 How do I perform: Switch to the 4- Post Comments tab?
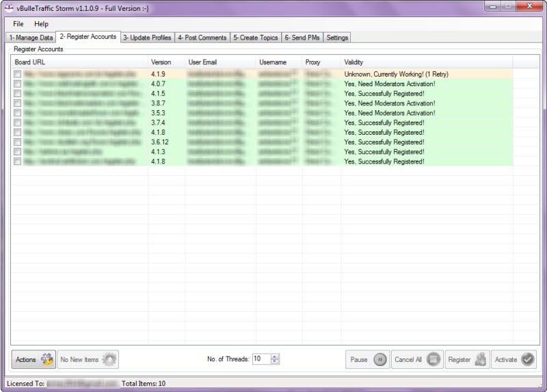pos(202,38)
